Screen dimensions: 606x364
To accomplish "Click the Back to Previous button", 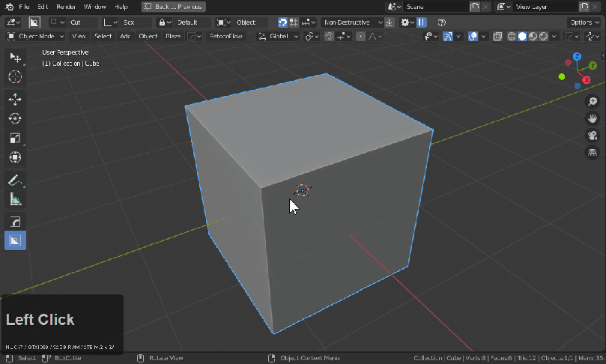I will pyautogui.click(x=172, y=6).
